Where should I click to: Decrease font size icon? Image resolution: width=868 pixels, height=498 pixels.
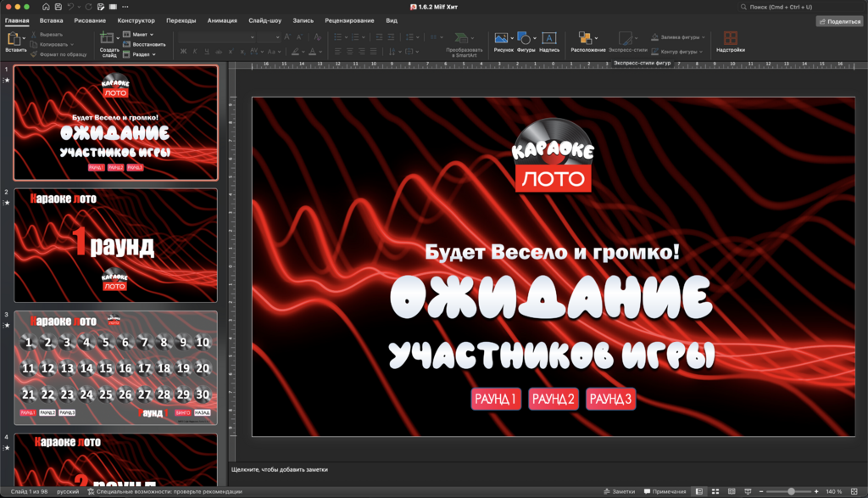coord(299,37)
